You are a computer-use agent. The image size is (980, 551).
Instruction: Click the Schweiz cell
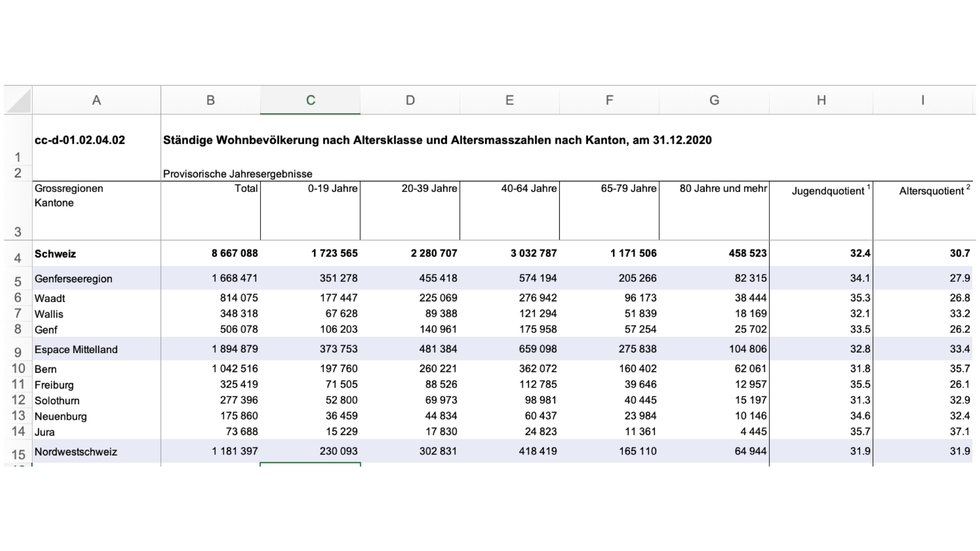tap(55, 254)
